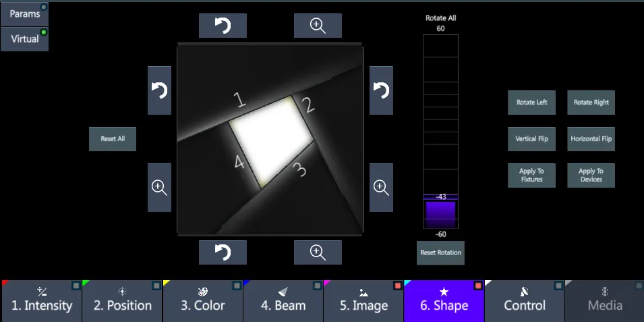The image size is (644, 322).
Task: Click the zoom icon above the shutter preview
Action: pos(318,26)
